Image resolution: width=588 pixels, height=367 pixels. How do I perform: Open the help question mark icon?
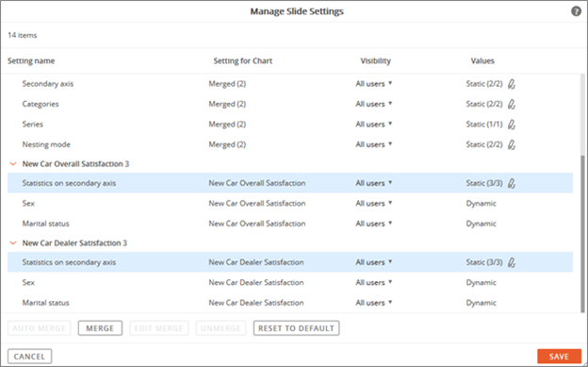(x=576, y=11)
